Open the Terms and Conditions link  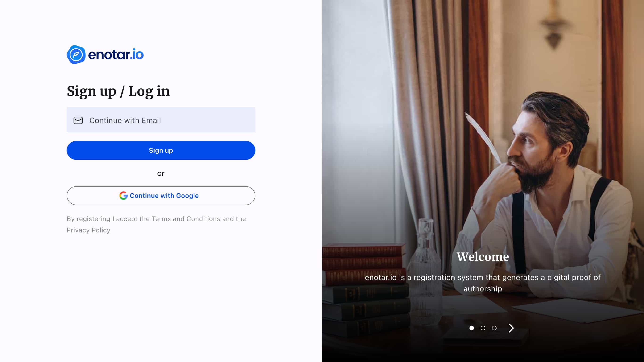pos(186,219)
